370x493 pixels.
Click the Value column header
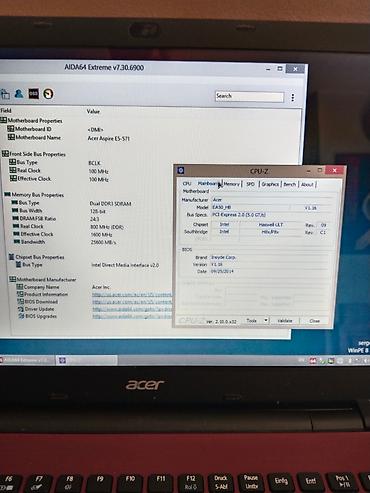click(x=93, y=111)
